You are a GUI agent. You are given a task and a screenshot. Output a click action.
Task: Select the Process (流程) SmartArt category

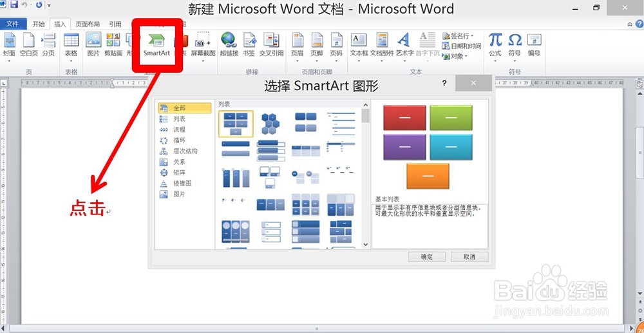184,129
